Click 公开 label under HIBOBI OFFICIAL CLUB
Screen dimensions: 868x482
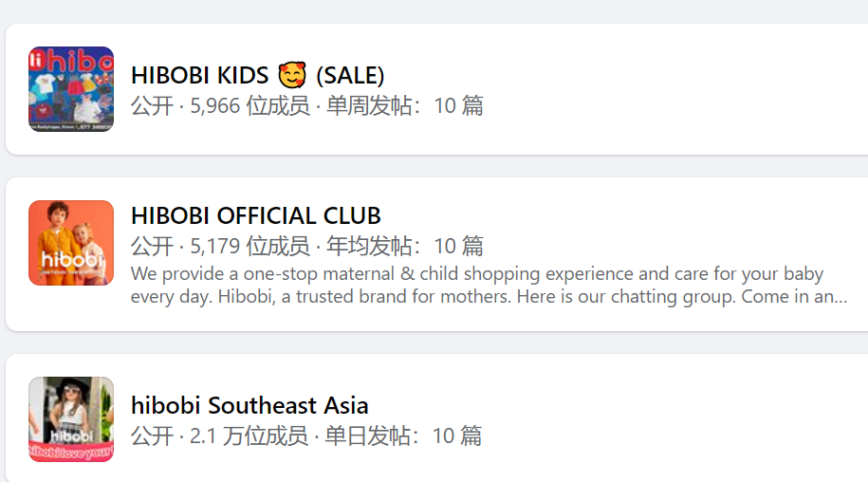152,246
